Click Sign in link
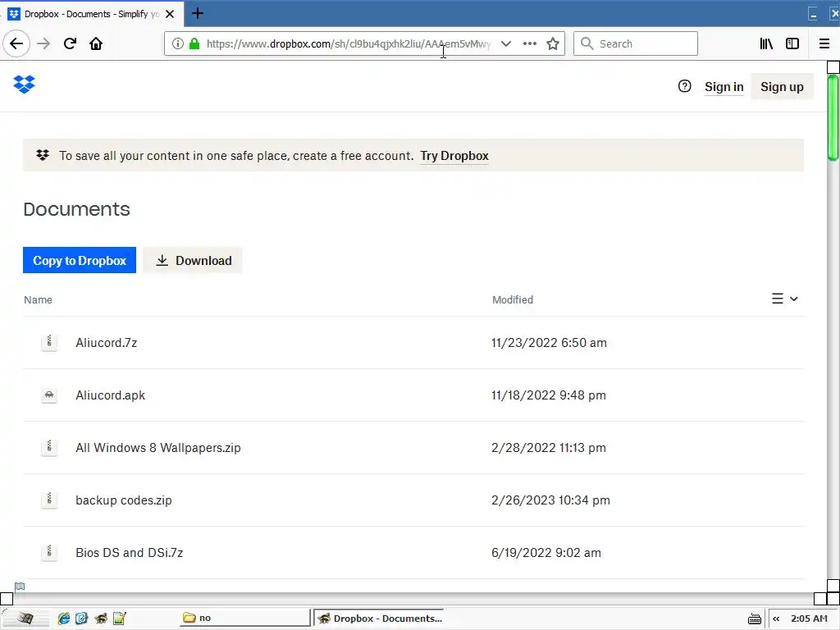The width and height of the screenshot is (840, 630). click(x=724, y=87)
